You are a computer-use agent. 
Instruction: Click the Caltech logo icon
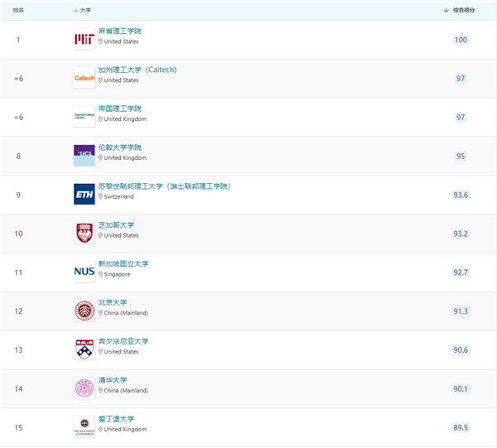coord(84,79)
